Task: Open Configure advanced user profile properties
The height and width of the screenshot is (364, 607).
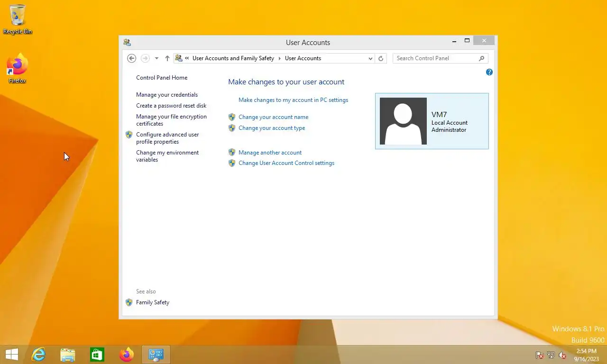Action: point(167,138)
